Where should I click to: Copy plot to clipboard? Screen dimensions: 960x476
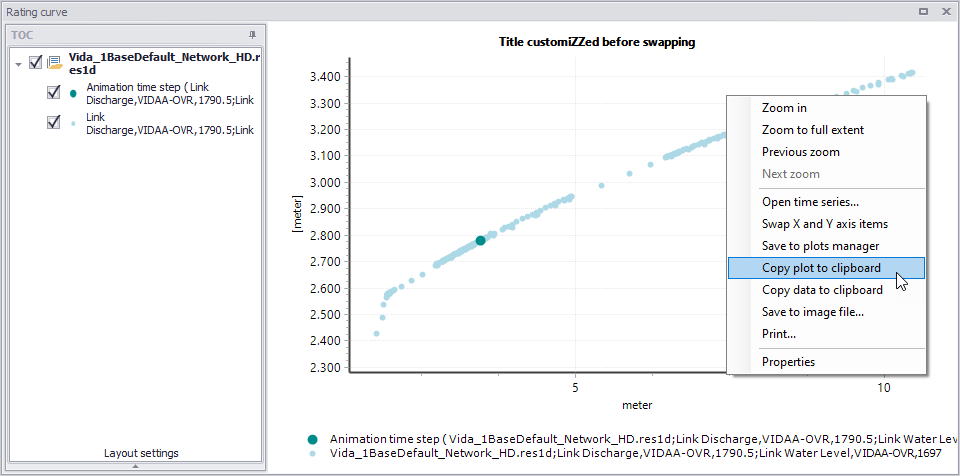point(826,268)
